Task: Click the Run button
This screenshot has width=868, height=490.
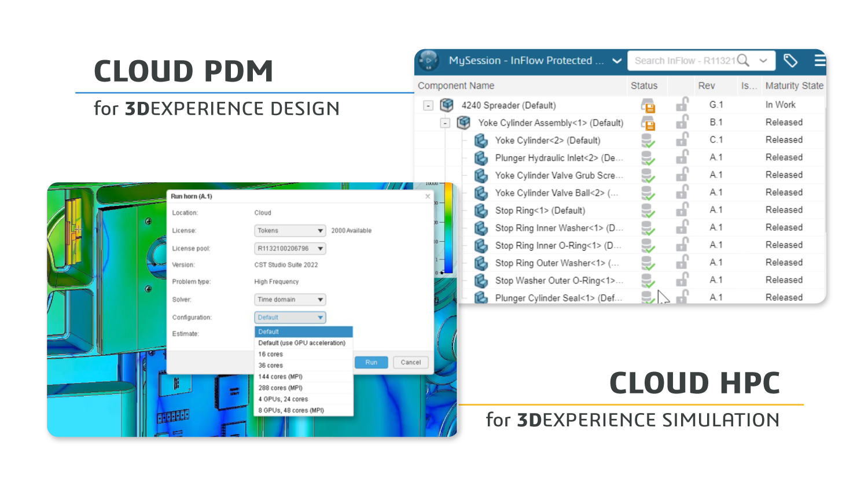Action: pos(371,362)
